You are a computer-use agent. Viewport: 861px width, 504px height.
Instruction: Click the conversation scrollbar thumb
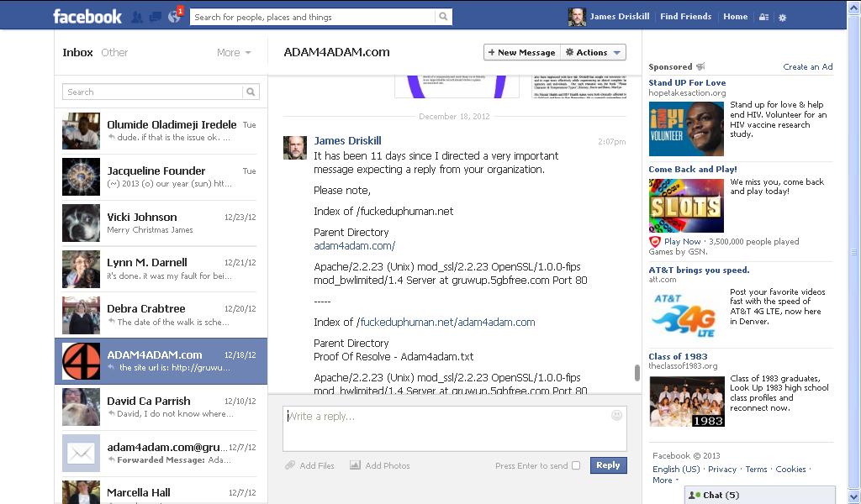(637, 372)
